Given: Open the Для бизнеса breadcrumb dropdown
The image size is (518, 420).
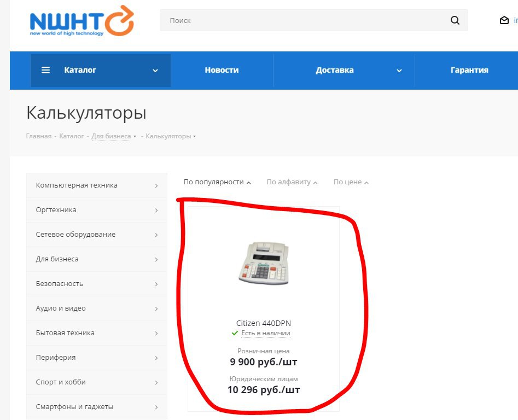Looking at the screenshot, I should [x=114, y=136].
